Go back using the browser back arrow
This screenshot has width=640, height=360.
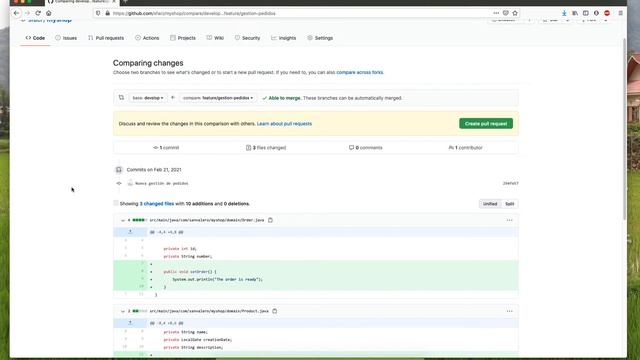click(16, 13)
